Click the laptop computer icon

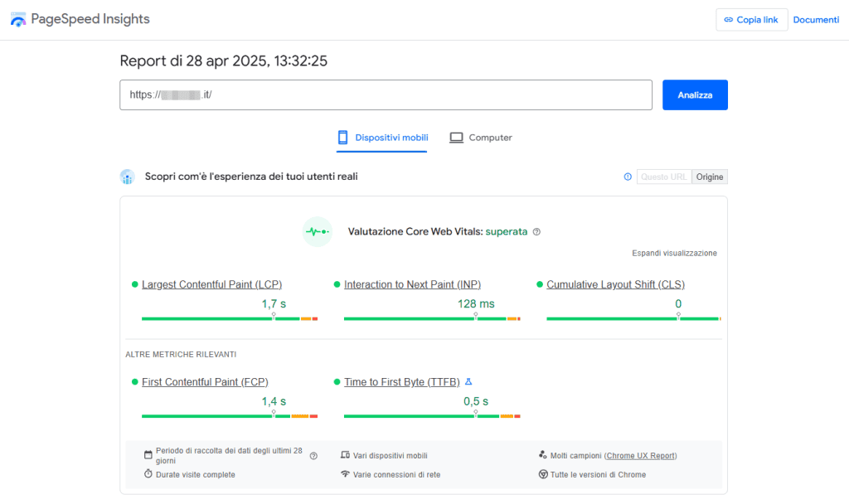pos(457,138)
